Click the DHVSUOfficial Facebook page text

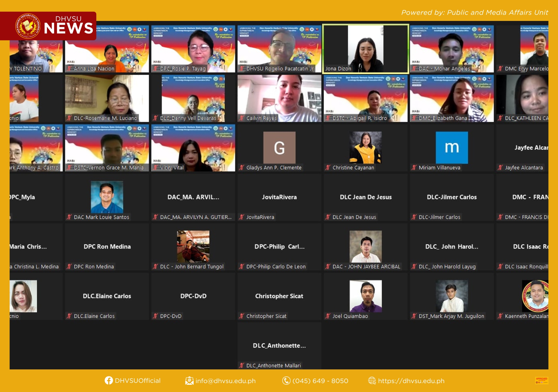[x=138, y=381]
